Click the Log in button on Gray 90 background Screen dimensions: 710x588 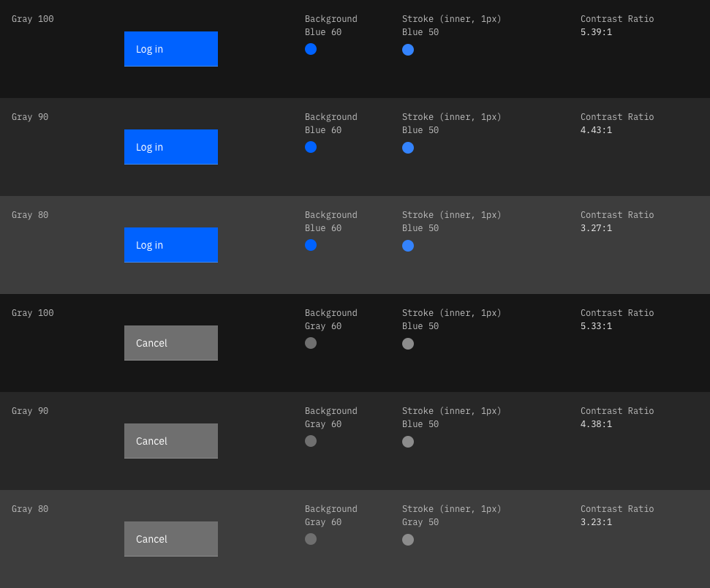tap(170, 147)
